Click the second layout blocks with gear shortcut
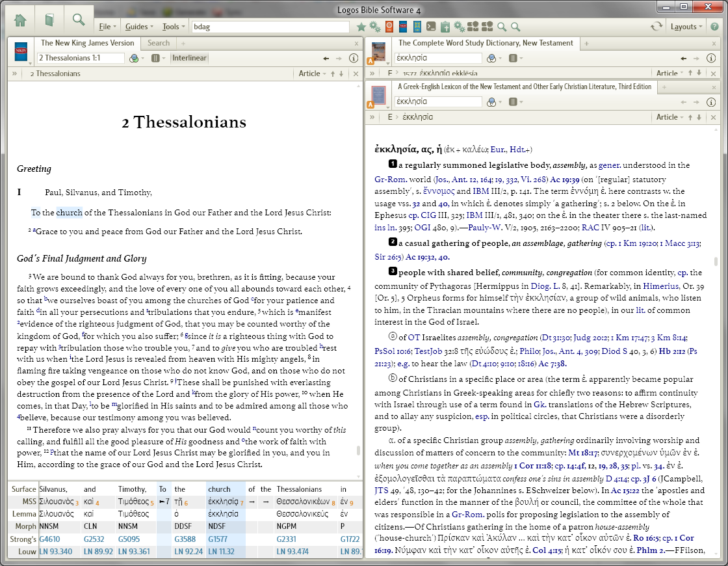 [487, 27]
